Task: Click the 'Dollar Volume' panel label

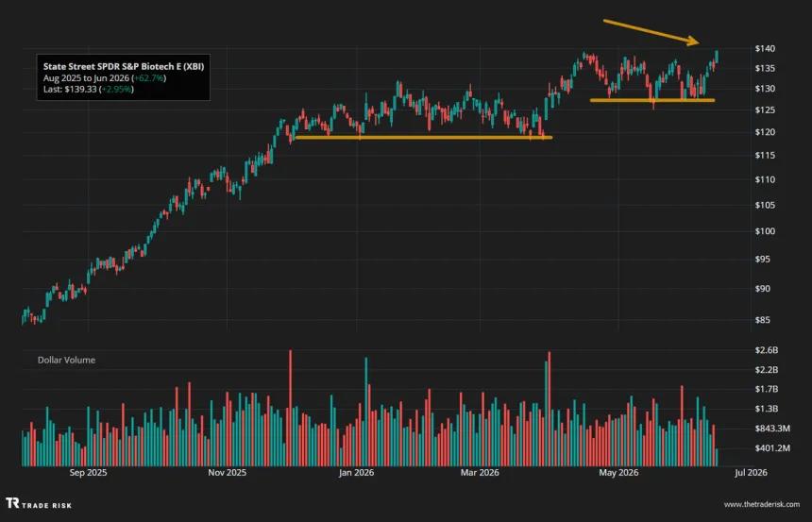Action: tap(66, 360)
